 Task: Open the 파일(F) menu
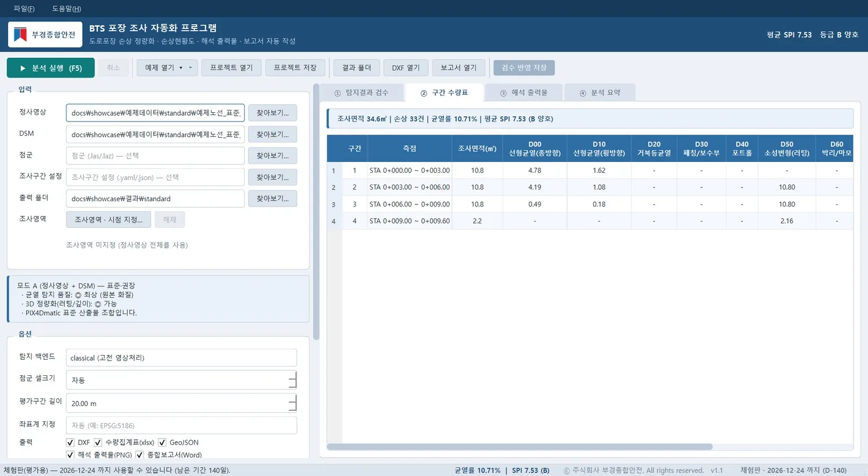coord(24,9)
